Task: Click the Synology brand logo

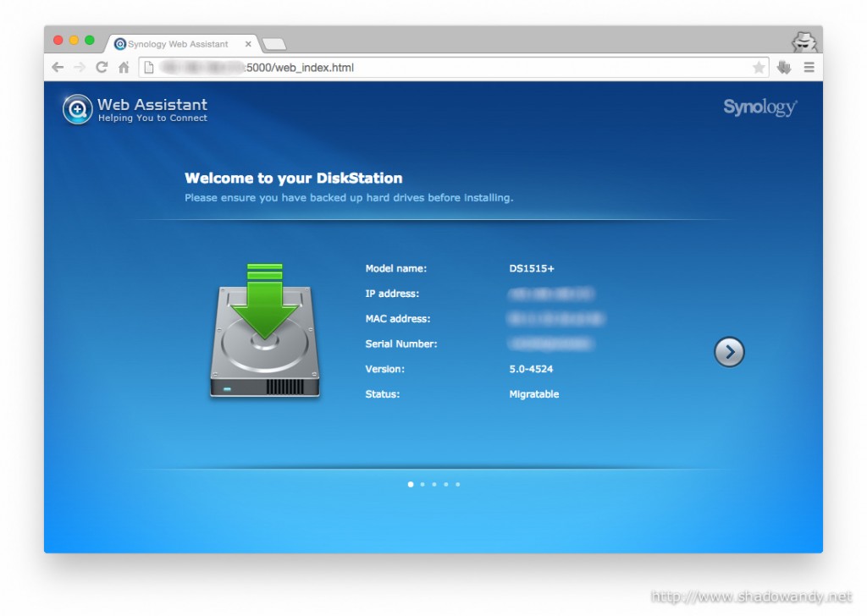Action: coord(760,107)
